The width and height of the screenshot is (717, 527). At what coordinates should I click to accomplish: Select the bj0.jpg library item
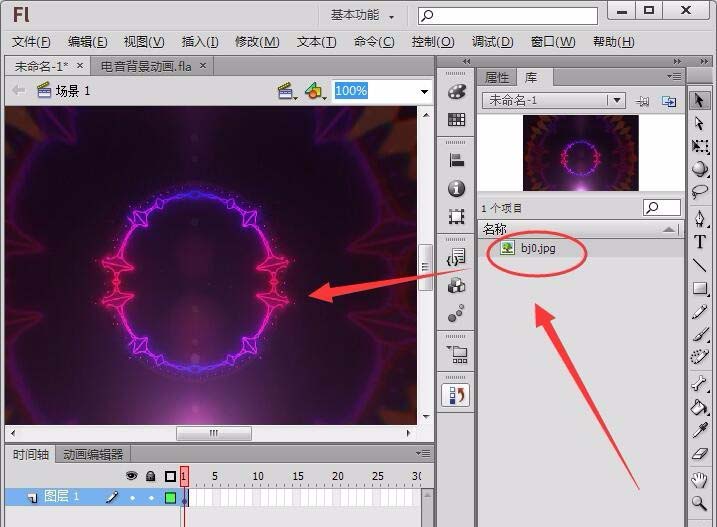pos(581,248)
